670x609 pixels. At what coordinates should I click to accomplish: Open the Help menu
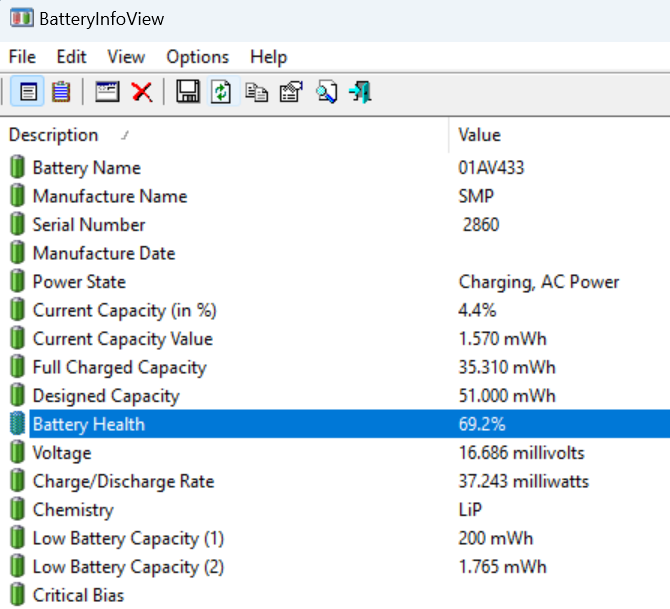tap(268, 57)
